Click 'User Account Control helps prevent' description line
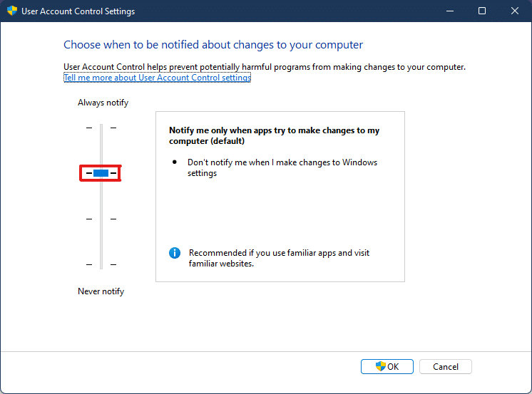The width and height of the screenshot is (532, 394). (265, 67)
